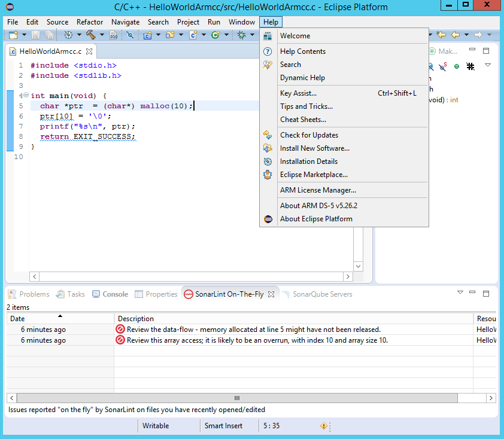Close the HelloWorldArmcc.c editor tab
This screenshot has height=439, width=504.
(x=89, y=52)
